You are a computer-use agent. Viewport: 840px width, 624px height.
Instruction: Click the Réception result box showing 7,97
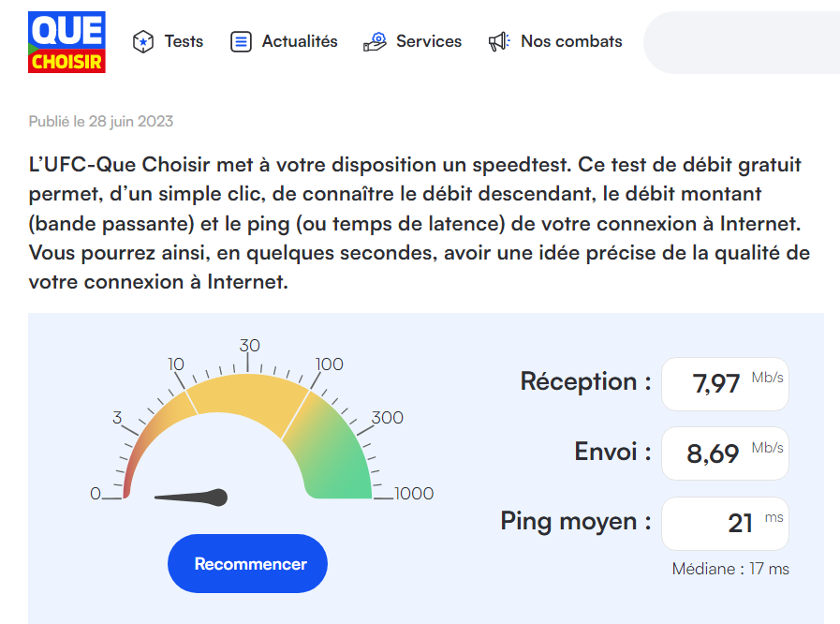tap(724, 383)
